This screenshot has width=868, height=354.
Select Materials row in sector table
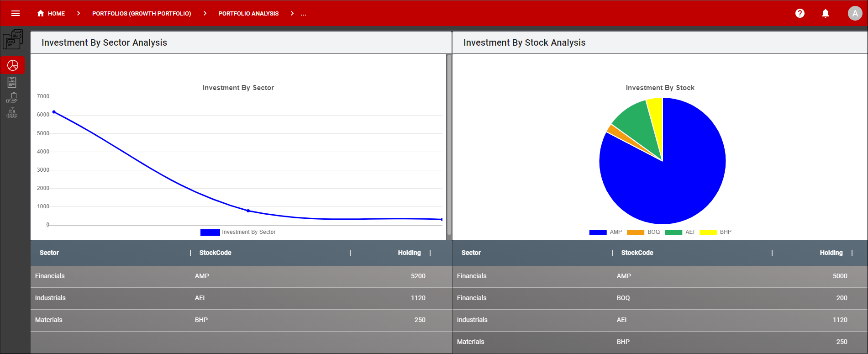tap(241, 320)
